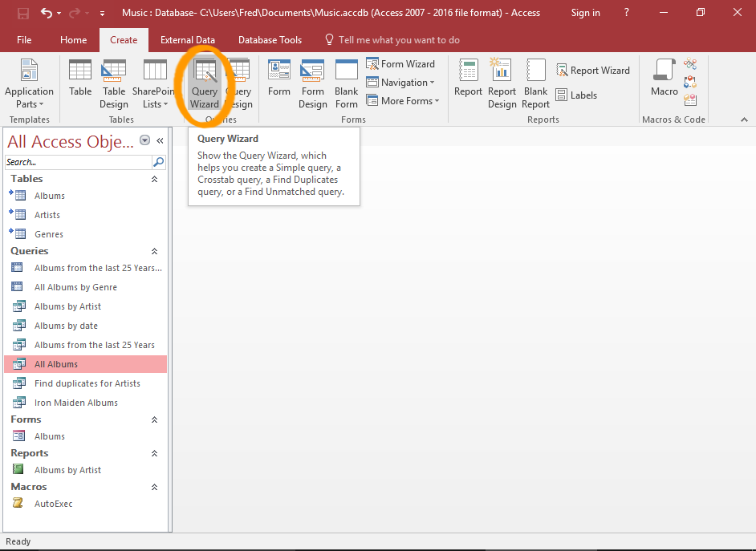This screenshot has width=756, height=551.
Task: Open Report Design view
Action: pos(502,83)
